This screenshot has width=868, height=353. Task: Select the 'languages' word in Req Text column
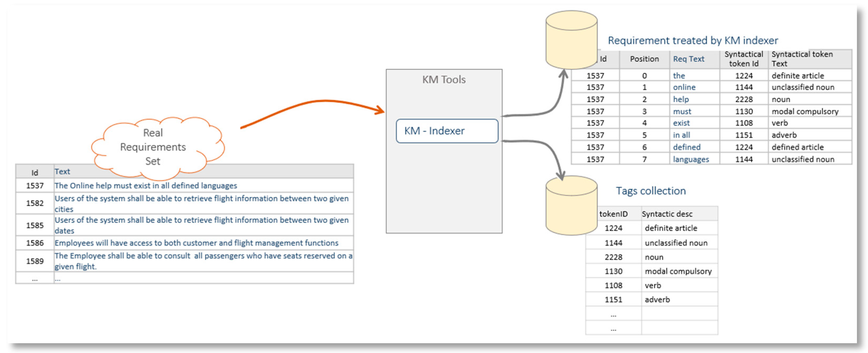click(x=690, y=159)
